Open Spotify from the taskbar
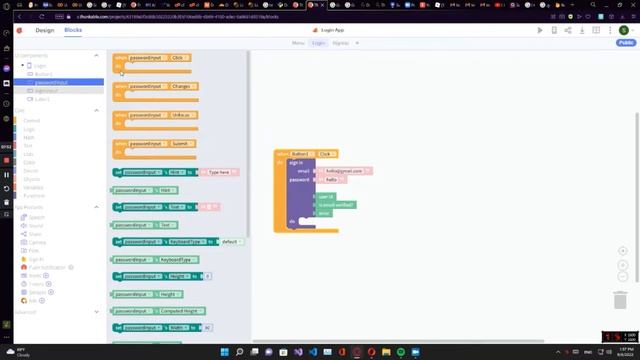This screenshot has width=640, height=360. [x=401, y=352]
